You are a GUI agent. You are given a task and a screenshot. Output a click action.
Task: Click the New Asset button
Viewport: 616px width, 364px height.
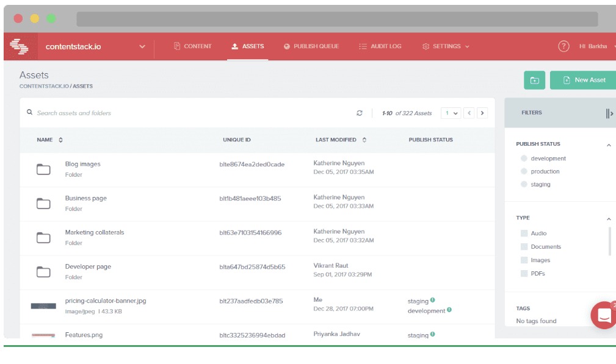tap(584, 80)
